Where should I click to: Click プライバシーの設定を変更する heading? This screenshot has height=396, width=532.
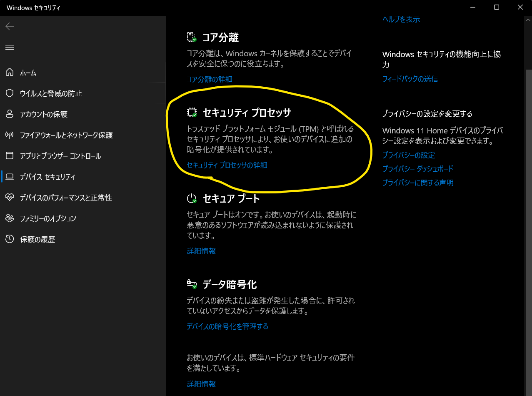coord(427,114)
